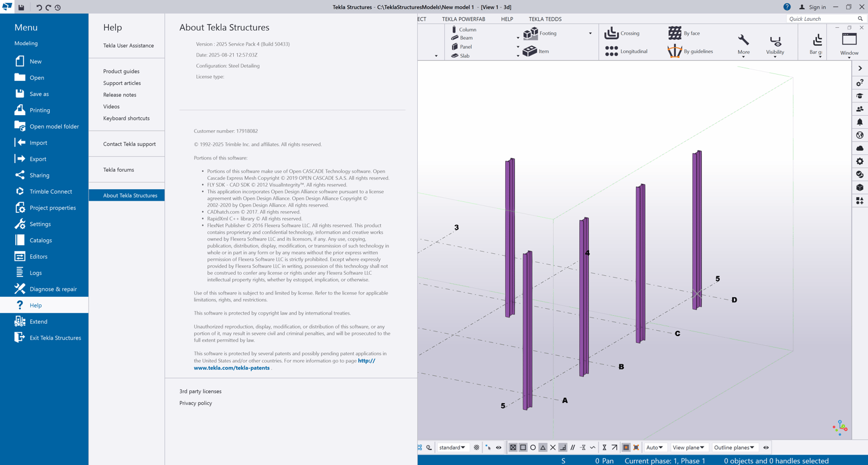Choose the By guidelines rebar tool
The height and width of the screenshot is (465, 868).
pyautogui.click(x=690, y=51)
